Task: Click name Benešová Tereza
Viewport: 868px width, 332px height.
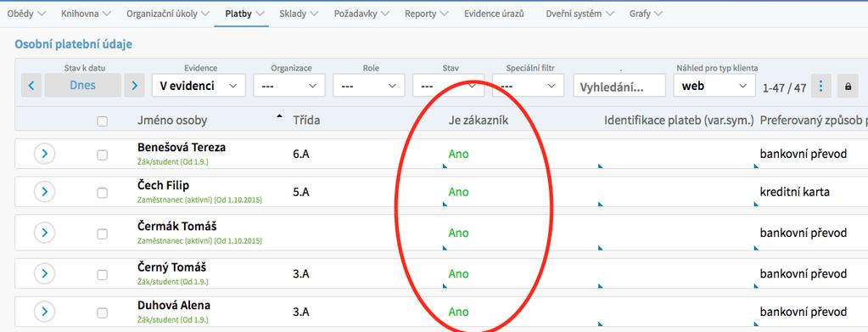Action: (182, 148)
